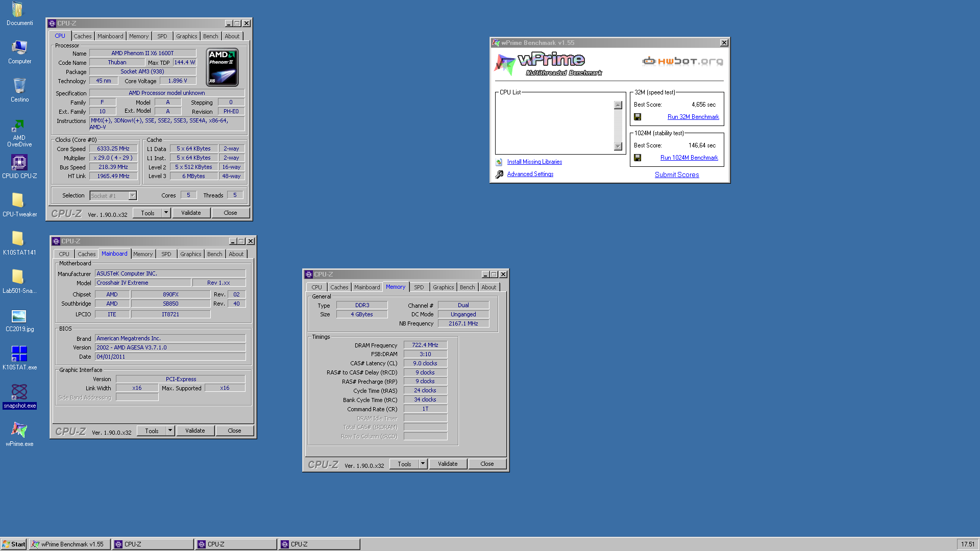
Task: Click the save icon under 32M Best Score
Action: [638, 117]
